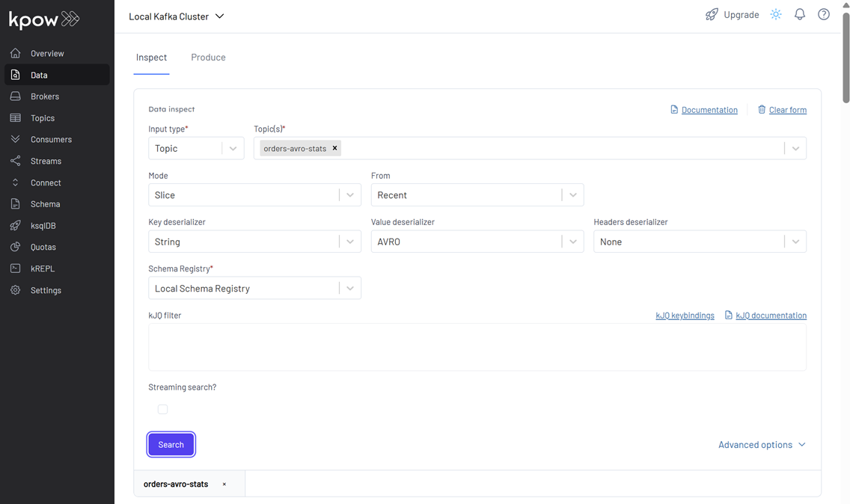Screen dimensions: 850x504
Task: Open Consumers in the sidebar
Action: (x=57, y=139)
